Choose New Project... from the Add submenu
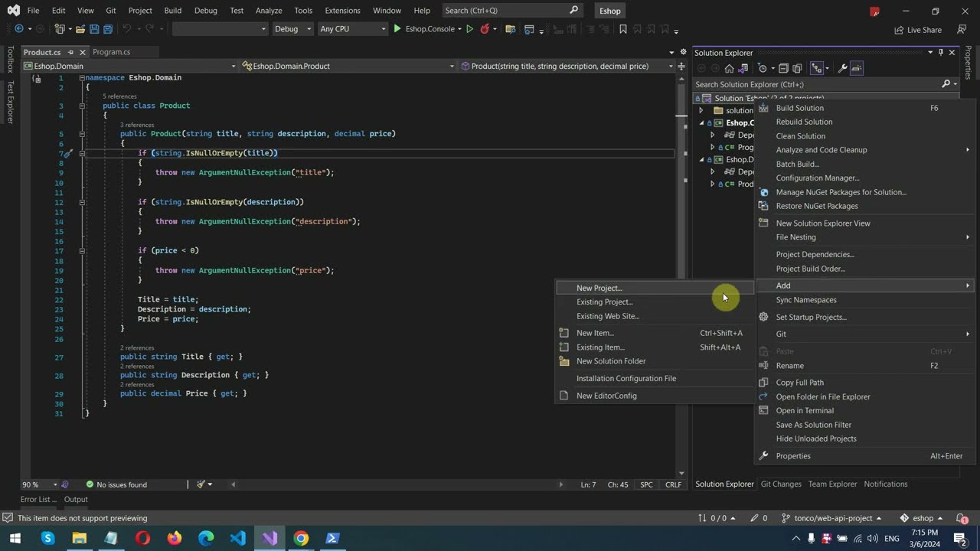This screenshot has height=551, width=980. coord(655,288)
